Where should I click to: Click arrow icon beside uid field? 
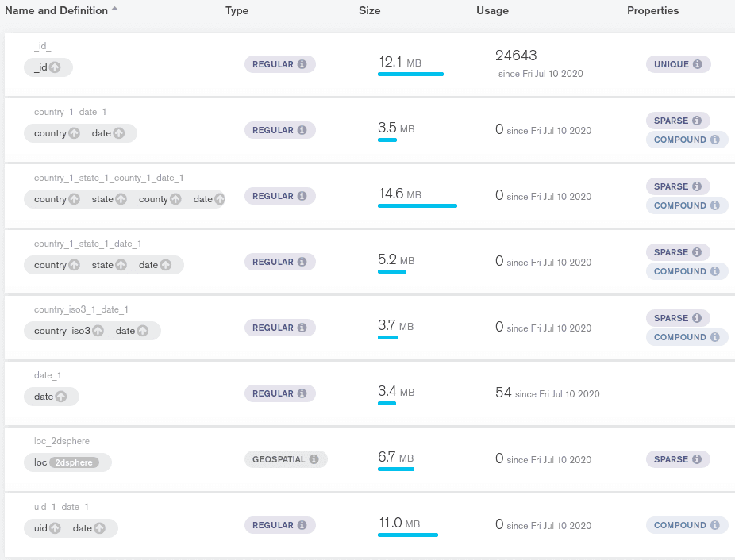click(x=55, y=528)
